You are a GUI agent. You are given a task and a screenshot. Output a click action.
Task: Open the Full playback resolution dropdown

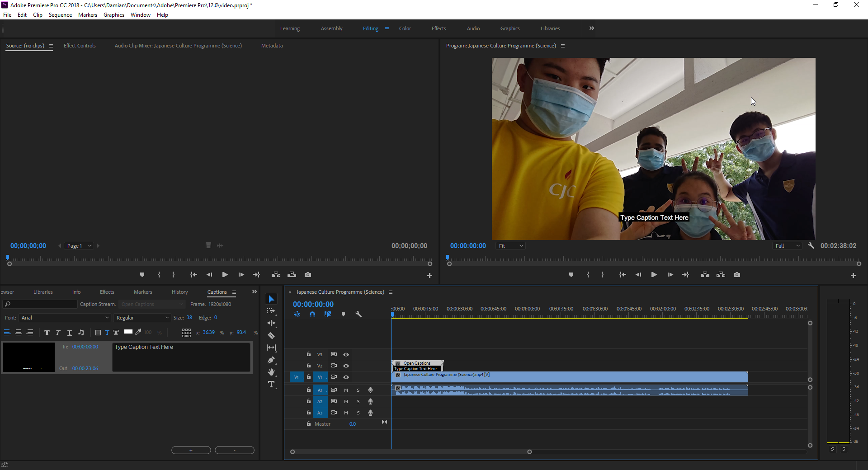pos(788,246)
